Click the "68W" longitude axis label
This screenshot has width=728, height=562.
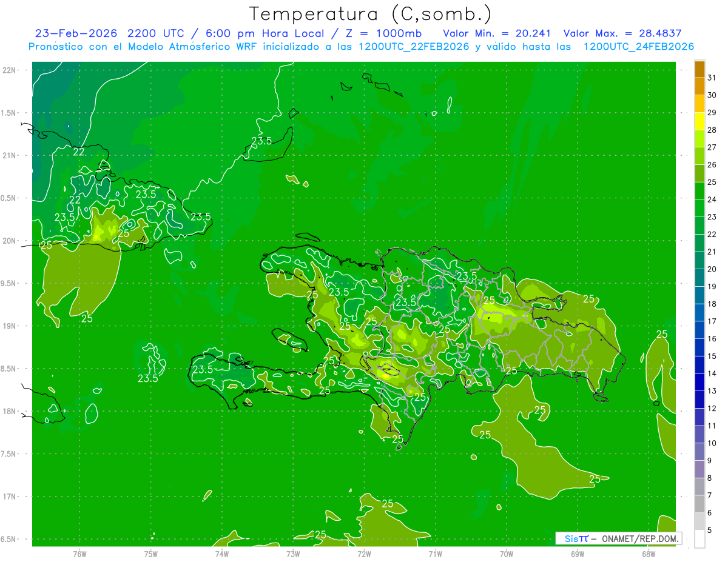click(649, 554)
